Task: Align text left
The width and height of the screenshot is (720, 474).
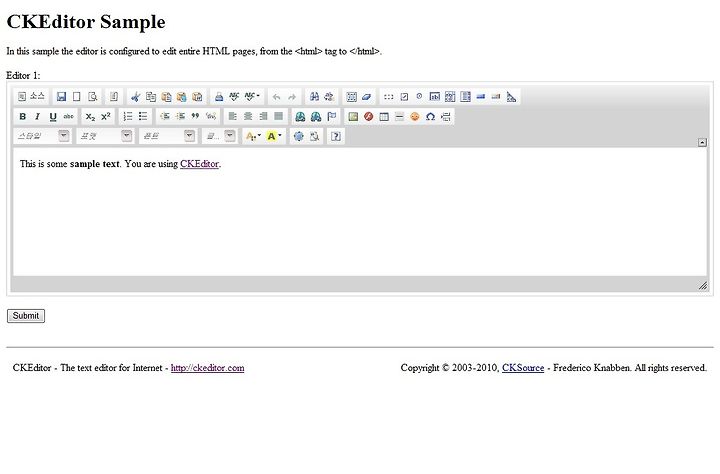Action: coord(233,117)
